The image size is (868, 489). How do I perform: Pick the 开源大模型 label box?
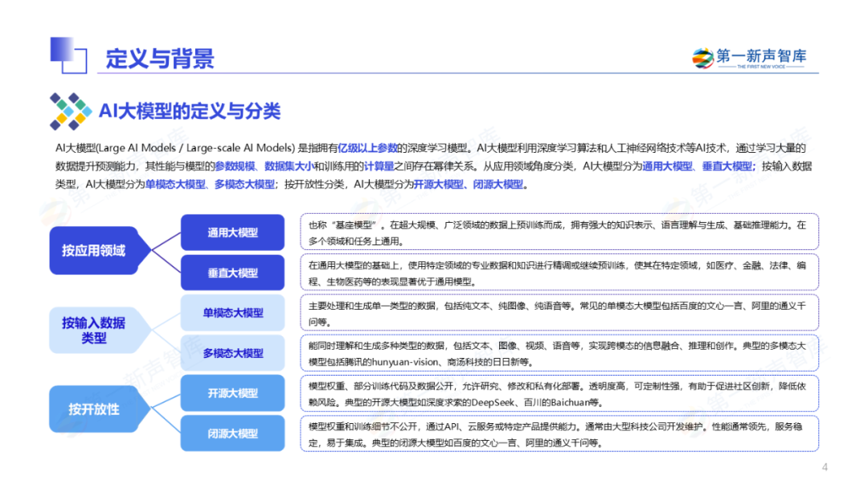pyautogui.click(x=232, y=393)
